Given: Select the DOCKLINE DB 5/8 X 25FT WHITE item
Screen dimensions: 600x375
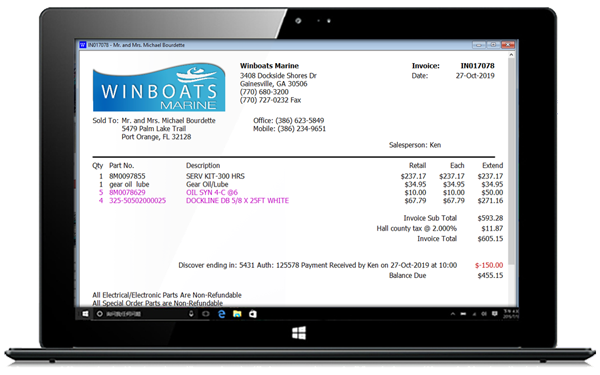Looking at the screenshot, I should pyautogui.click(x=237, y=201).
